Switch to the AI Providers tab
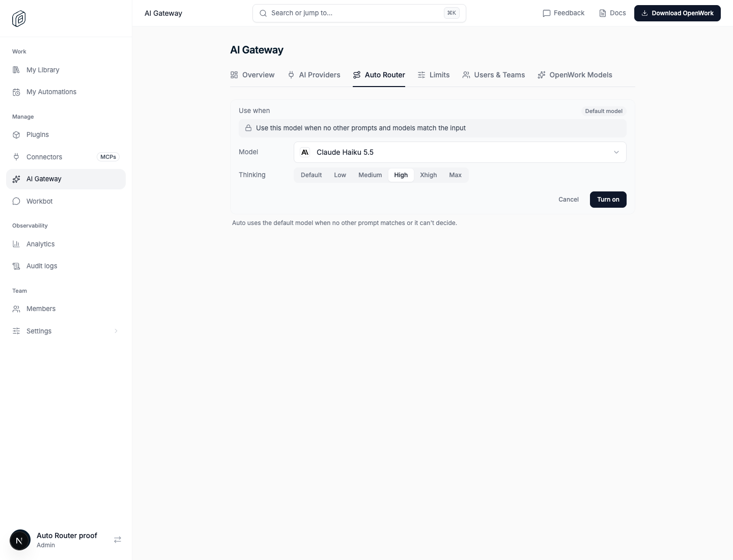 coord(314,75)
